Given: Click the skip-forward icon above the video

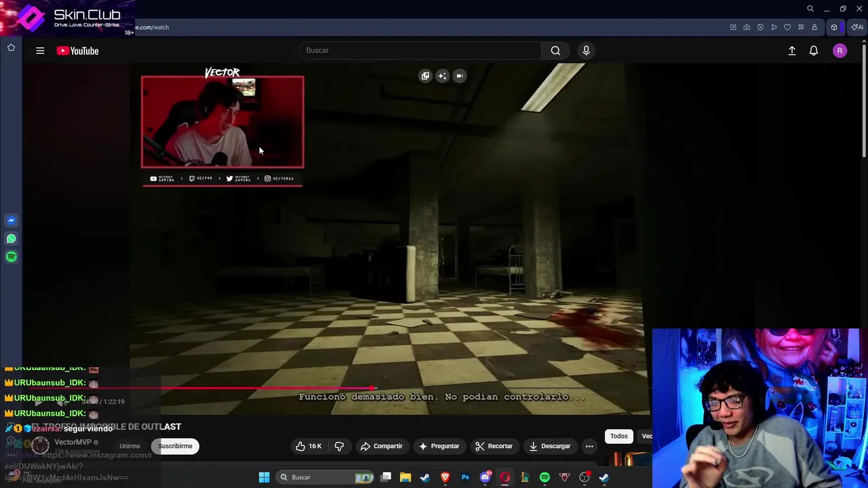Looking at the screenshot, I should (459, 76).
